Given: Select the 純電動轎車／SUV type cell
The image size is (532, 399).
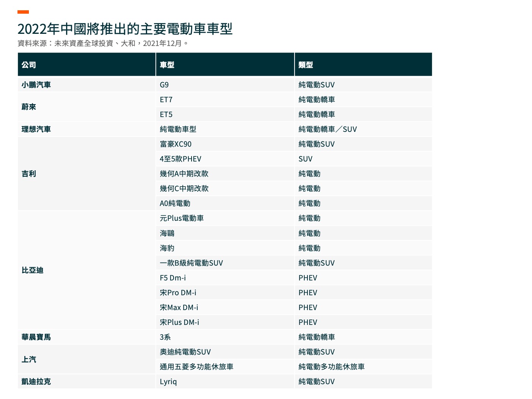Looking at the screenshot, I should pos(363,129).
